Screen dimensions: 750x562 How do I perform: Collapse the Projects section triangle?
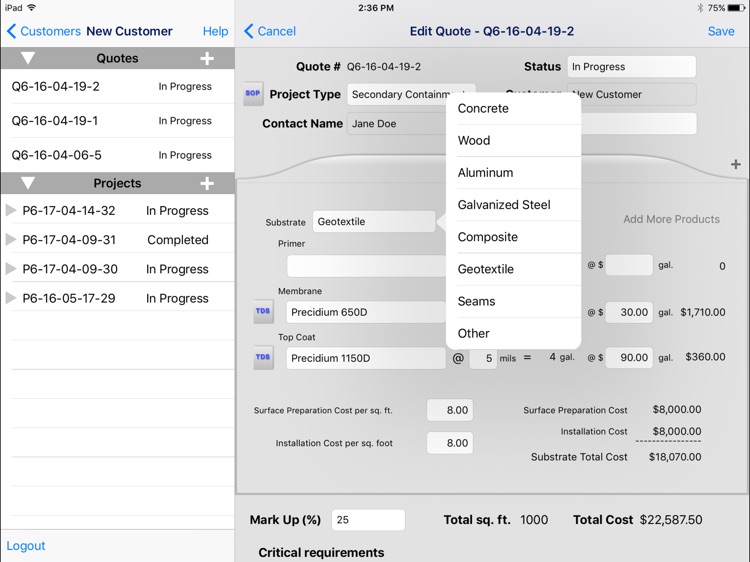[28, 184]
